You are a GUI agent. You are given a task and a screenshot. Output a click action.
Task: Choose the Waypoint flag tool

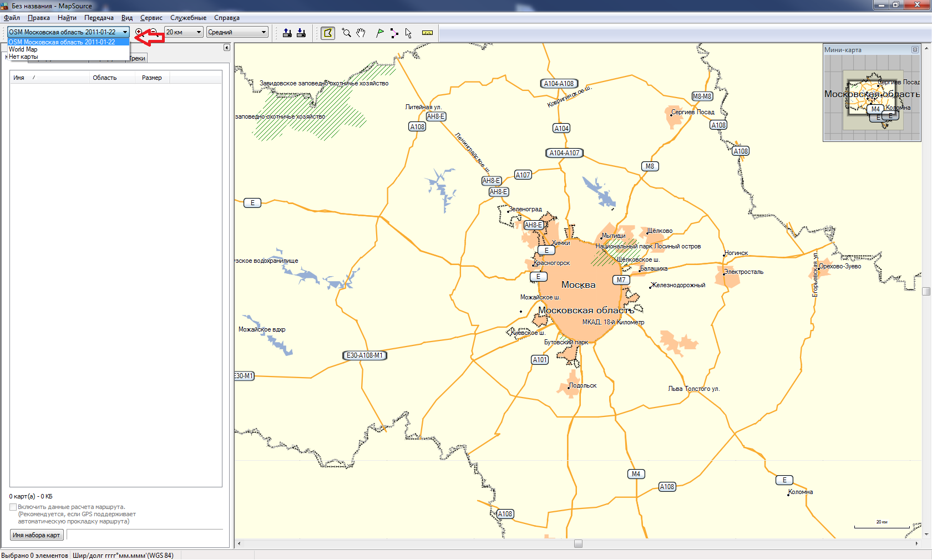380,33
